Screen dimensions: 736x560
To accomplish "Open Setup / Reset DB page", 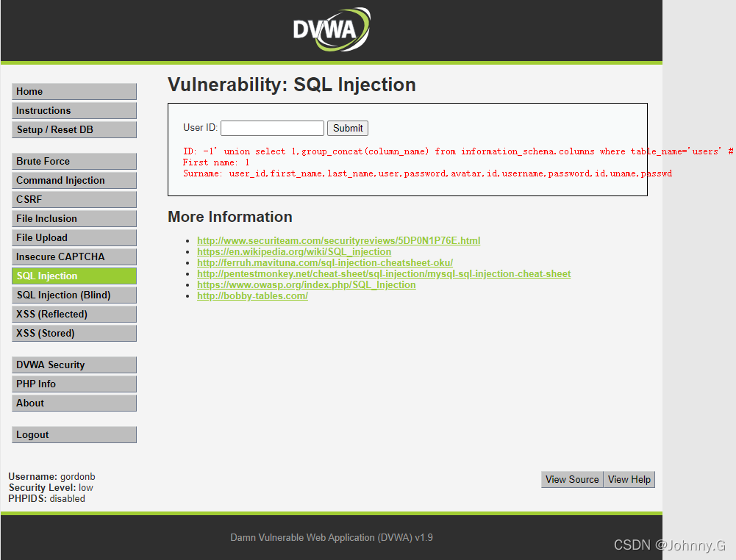I will [x=74, y=129].
